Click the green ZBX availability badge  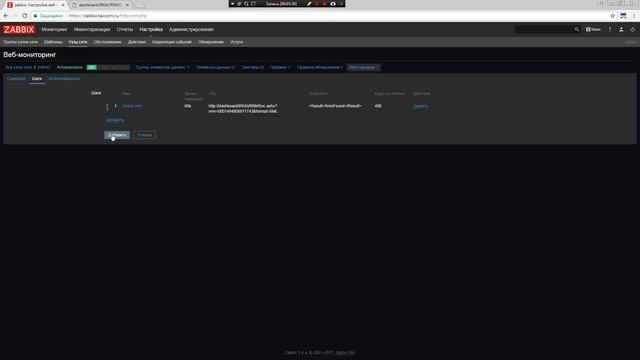(92, 67)
